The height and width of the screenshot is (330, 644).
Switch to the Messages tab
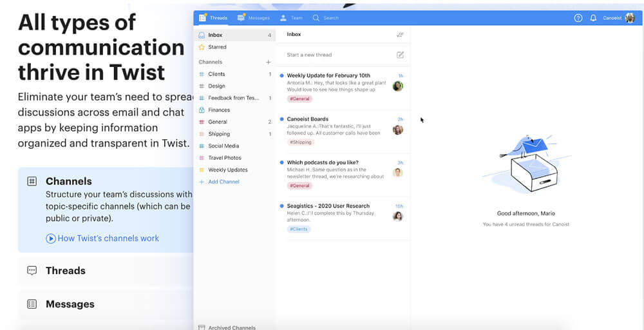253,18
